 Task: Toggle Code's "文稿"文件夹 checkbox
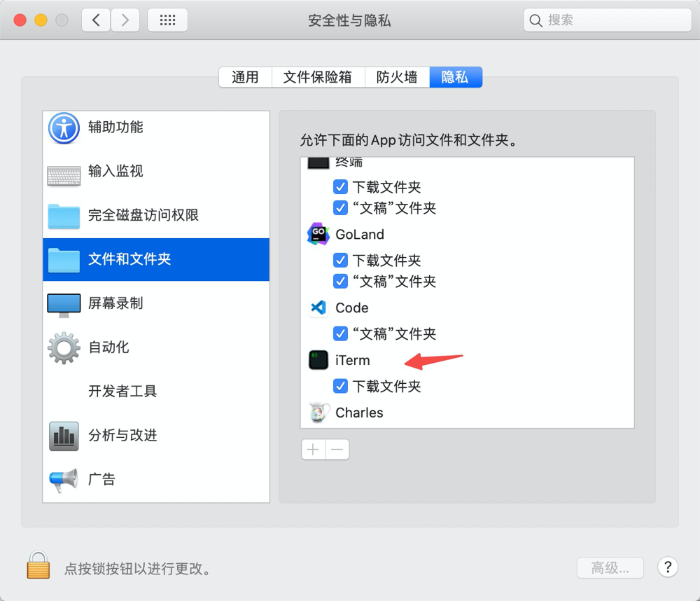point(340,333)
